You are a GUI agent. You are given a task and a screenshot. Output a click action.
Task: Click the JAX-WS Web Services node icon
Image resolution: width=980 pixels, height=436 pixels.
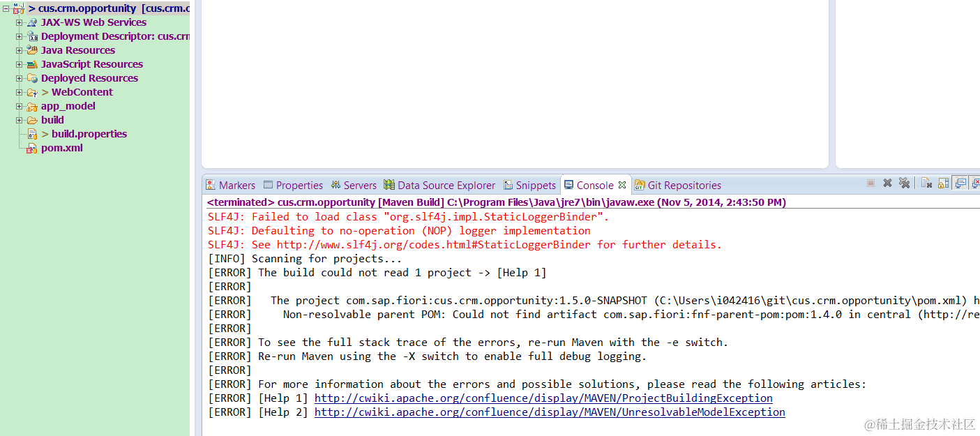(32, 22)
